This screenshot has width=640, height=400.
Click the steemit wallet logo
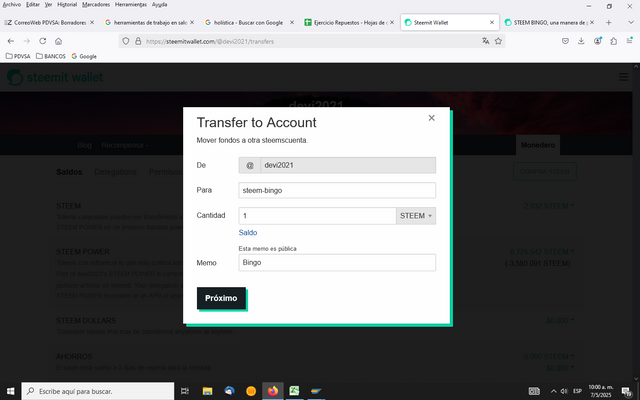pos(55,77)
